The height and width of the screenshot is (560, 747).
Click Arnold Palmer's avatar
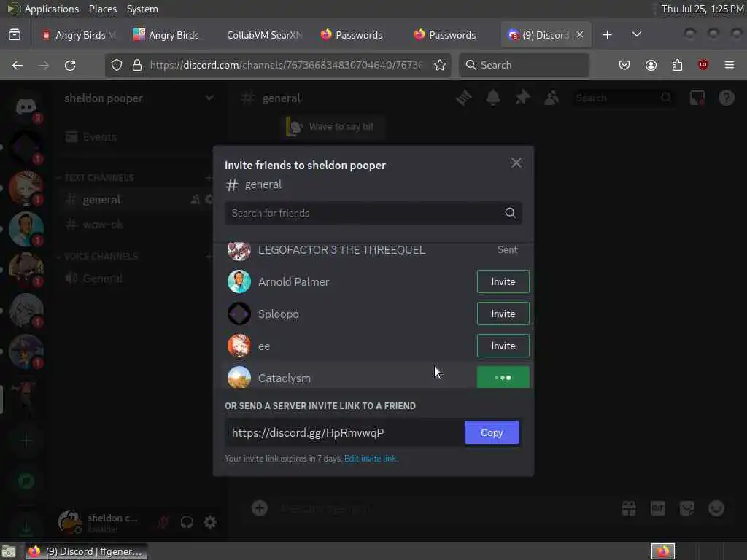(239, 281)
